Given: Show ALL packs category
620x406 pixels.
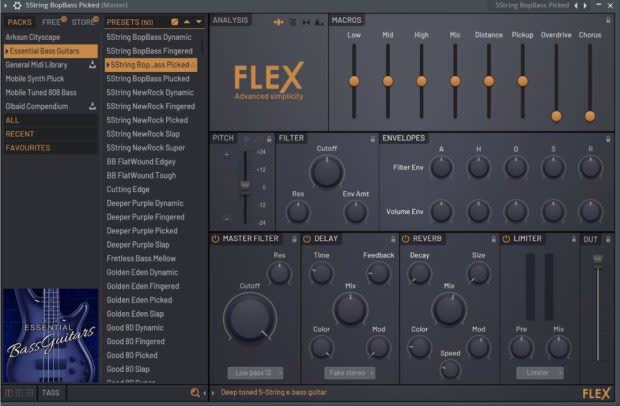Looking at the screenshot, I should coord(50,120).
